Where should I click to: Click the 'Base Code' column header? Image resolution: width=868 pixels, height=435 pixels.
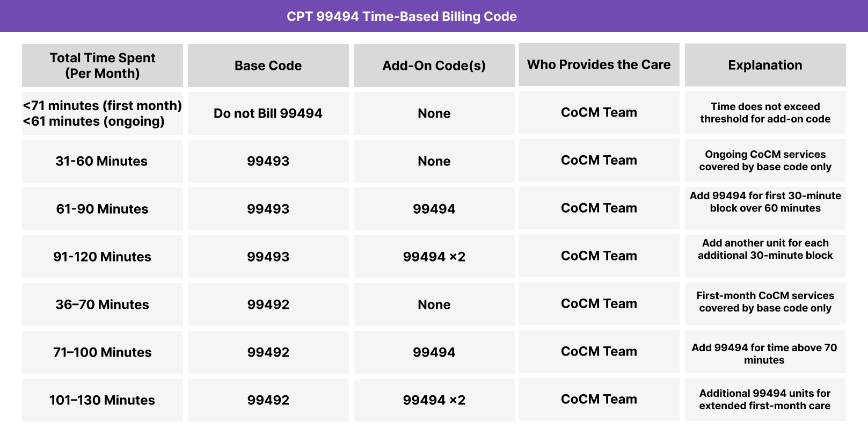(x=268, y=66)
